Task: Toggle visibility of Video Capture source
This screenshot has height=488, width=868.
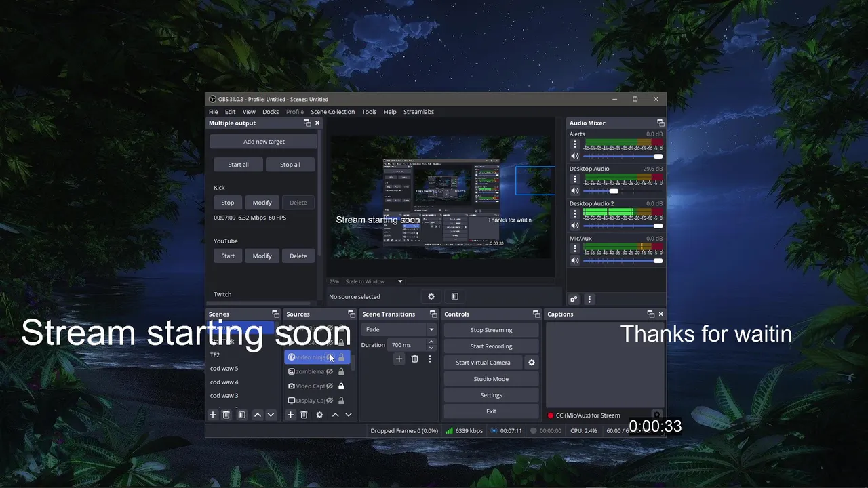Action: click(x=330, y=386)
